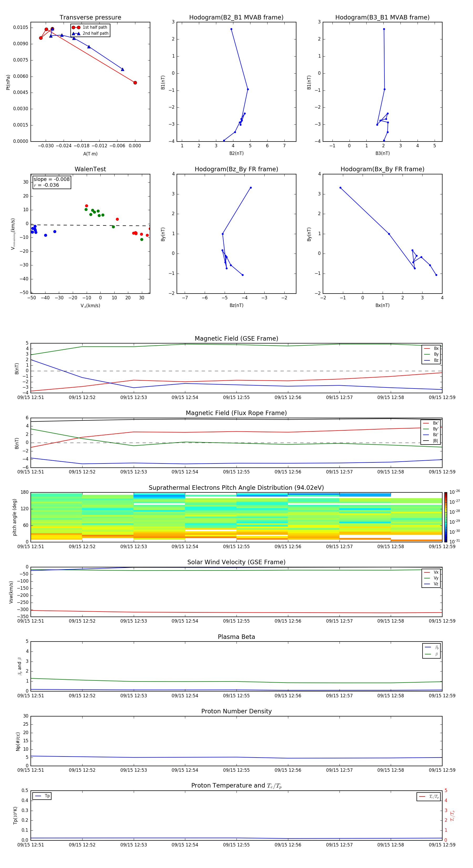Image resolution: width=473 pixels, height=868 pixels.
Task: Click the "Vsw(km/s)" axis label
Action: (11, 592)
